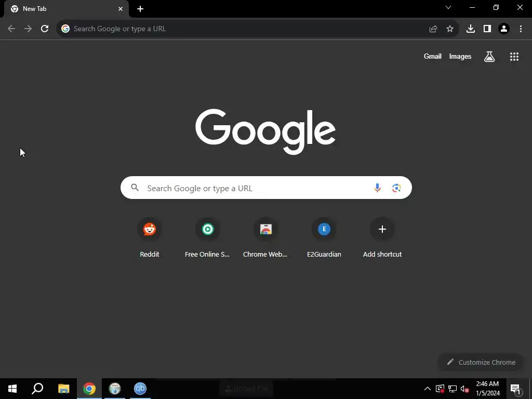The width and height of the screenshot is (532, 399).
Task: Open the Chrome Web Store shortcut
Action: (x=265, y=238)
